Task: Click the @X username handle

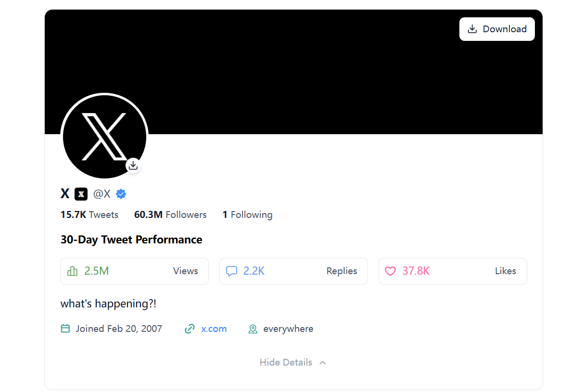Action: pyautogui.click(x=102, y=194)
